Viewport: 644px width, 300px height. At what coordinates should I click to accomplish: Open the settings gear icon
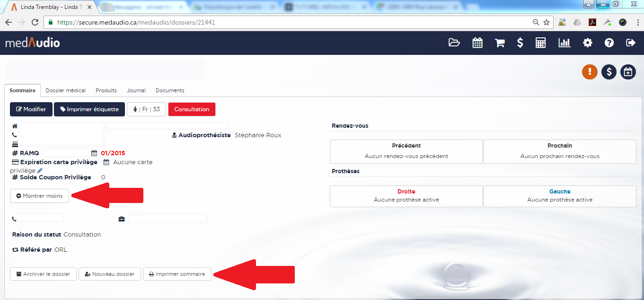click(x=587, y=43)
